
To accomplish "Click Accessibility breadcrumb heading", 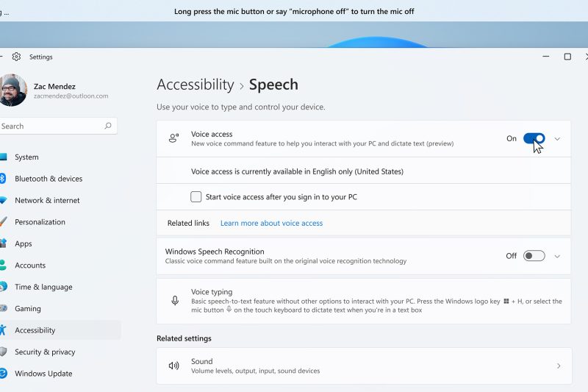I will pos(196,85).
